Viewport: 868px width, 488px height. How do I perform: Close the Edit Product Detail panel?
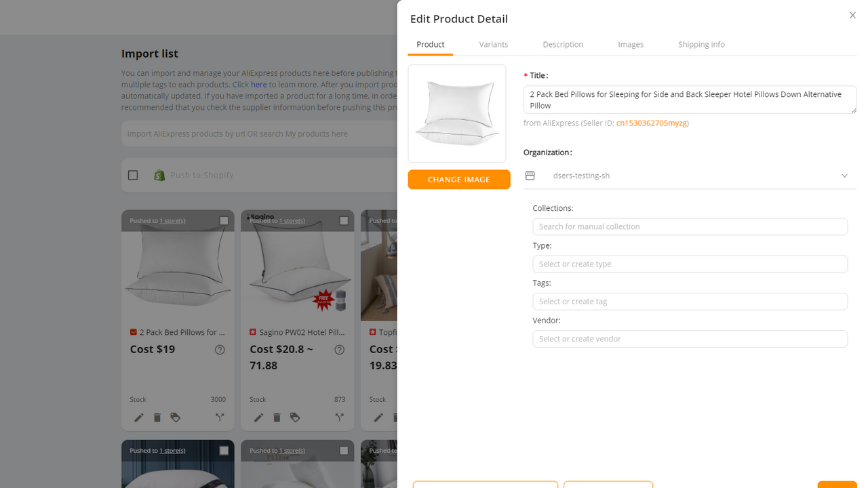tap(852, 16)
